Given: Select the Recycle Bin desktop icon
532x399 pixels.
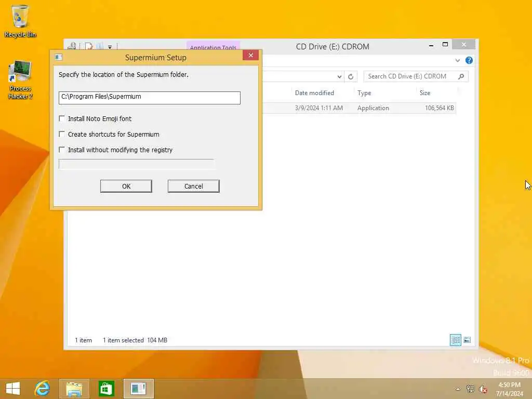Looking at the screenshot, I should (x=20, y=21).
